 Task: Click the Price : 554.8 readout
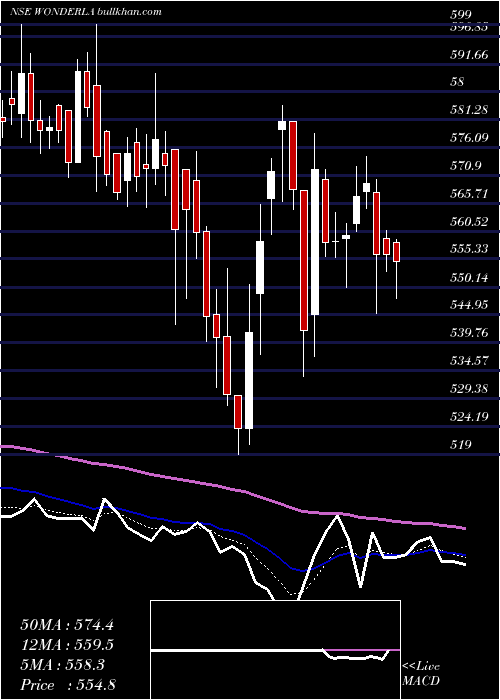tap(70, 685)
